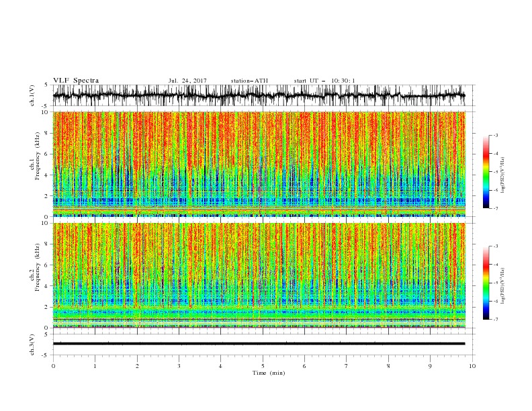Click the "-3" label on ch.1 colorbar
Image resolution: width=532 pixels, height=411 pixels.
[496, 135]
